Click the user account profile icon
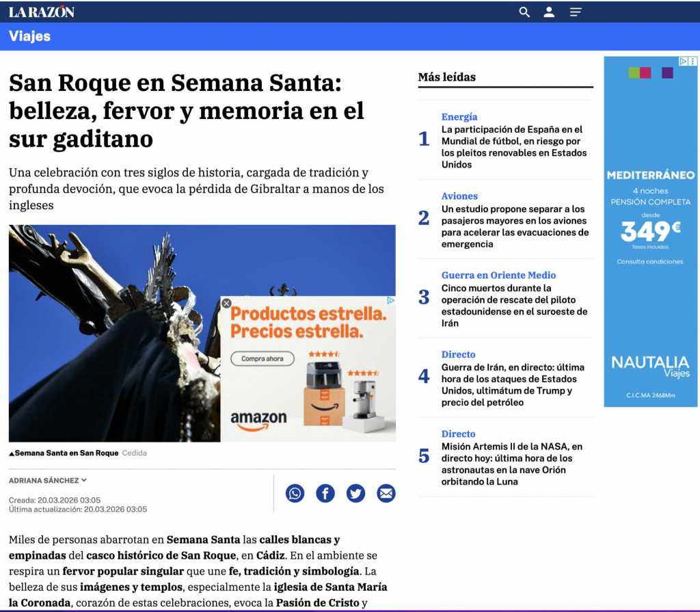The width and height of the screenshot is (700, 612). [x=549, y=12]
